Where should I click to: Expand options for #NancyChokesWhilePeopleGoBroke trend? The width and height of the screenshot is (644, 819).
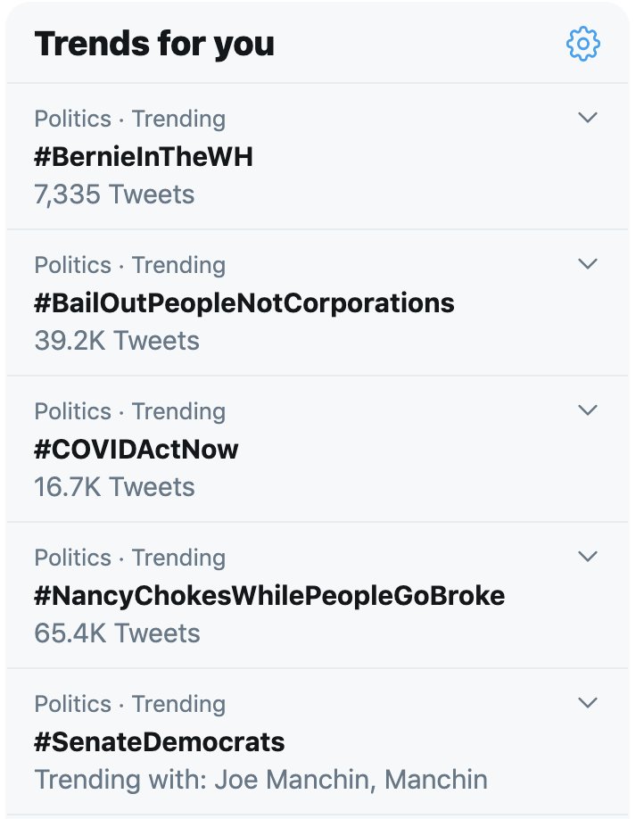point(587,556)
